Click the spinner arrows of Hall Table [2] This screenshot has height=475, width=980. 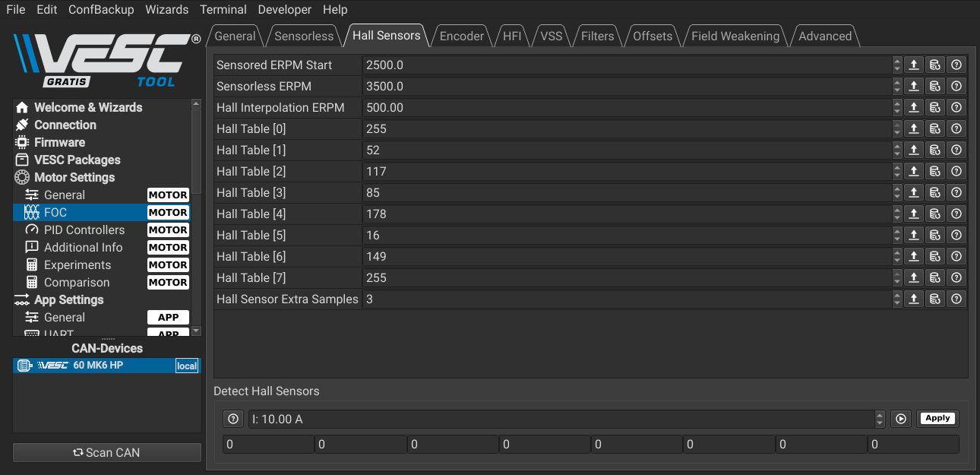click(897, 172)
